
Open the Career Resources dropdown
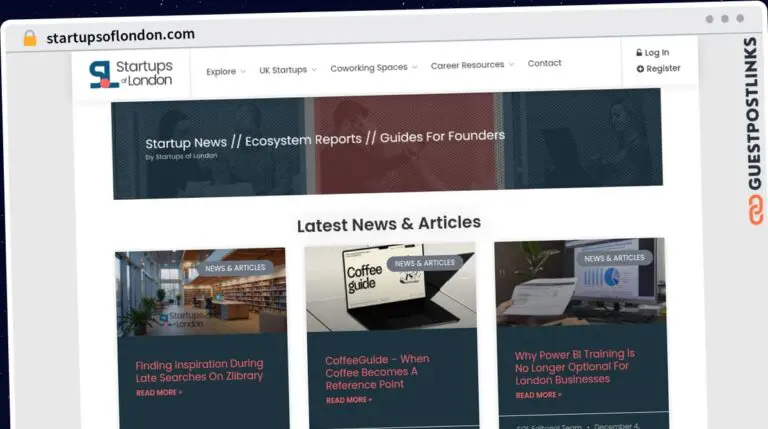click(472, 65)
